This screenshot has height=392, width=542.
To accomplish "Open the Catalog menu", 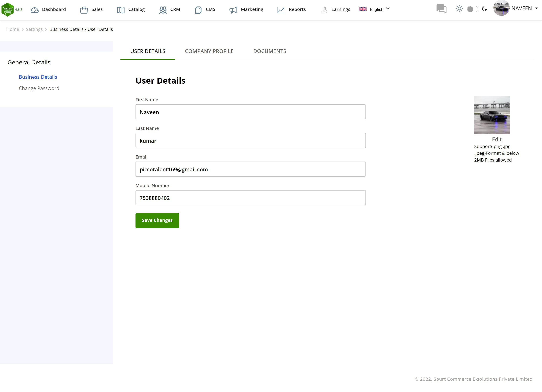I will (x=136, y=9).
